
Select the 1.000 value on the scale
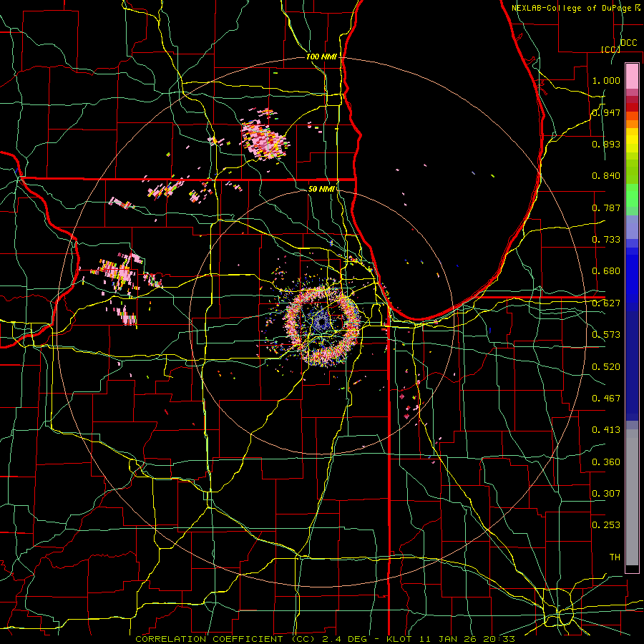point(606,80)
